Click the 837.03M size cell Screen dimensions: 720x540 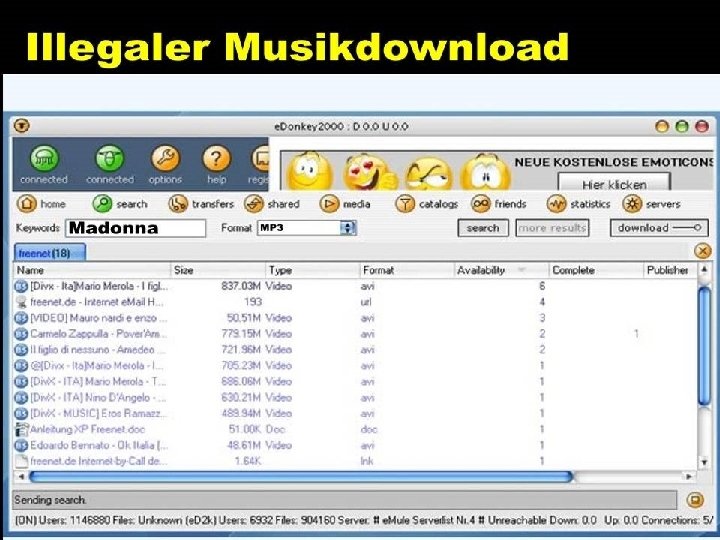click(241, 286)
